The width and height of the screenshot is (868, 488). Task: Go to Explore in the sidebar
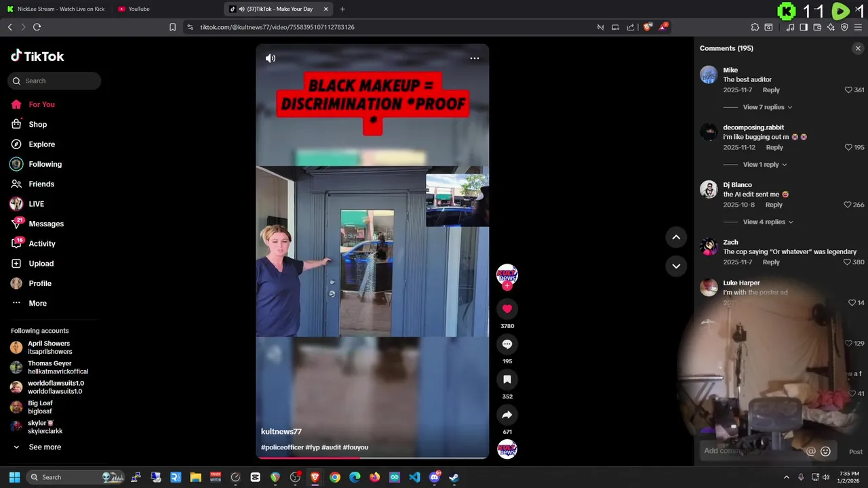[x=41, y=144]
